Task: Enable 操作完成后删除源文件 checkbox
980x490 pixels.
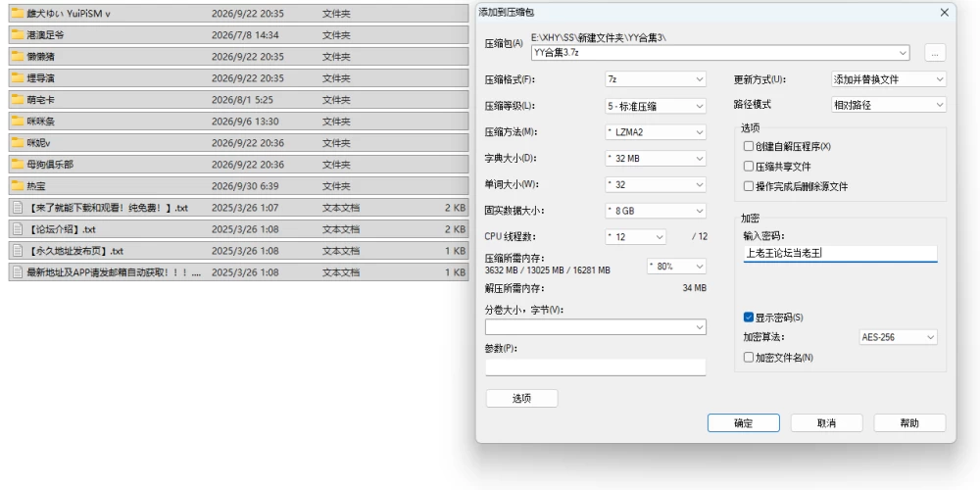Action: click(748, 186)
